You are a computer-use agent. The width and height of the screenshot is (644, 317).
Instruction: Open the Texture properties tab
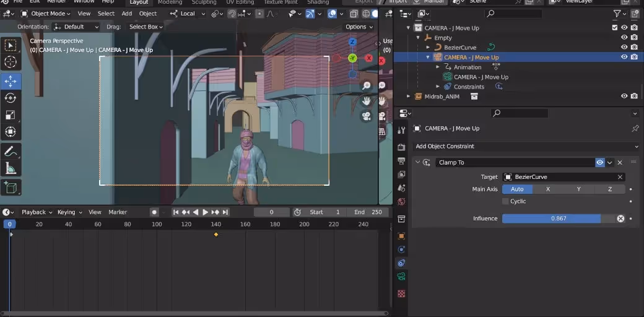click(401, 293)
